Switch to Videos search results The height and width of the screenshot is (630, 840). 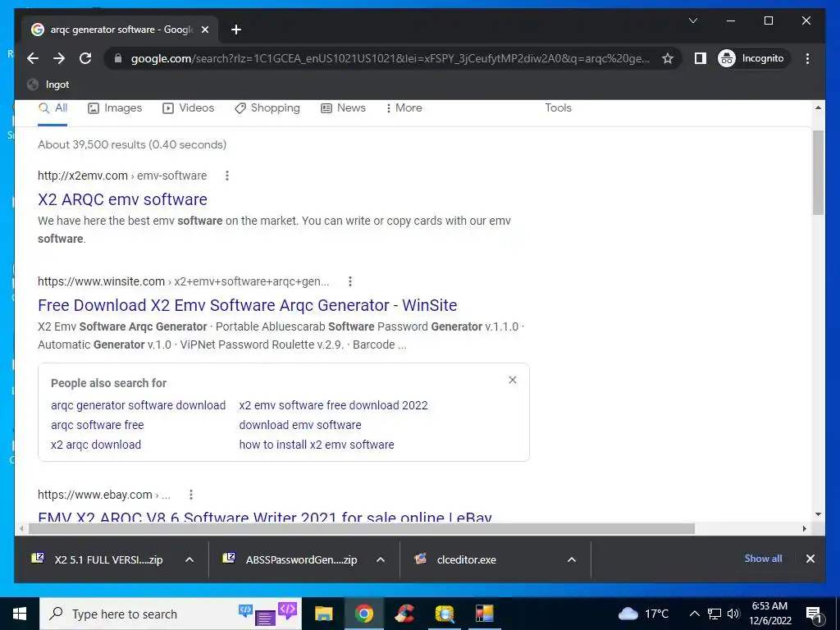189,108
